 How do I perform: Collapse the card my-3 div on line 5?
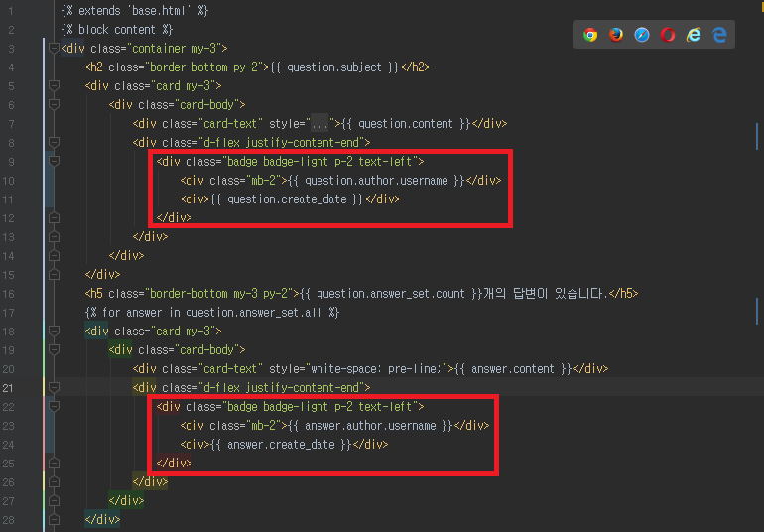(x=55, y=85)
